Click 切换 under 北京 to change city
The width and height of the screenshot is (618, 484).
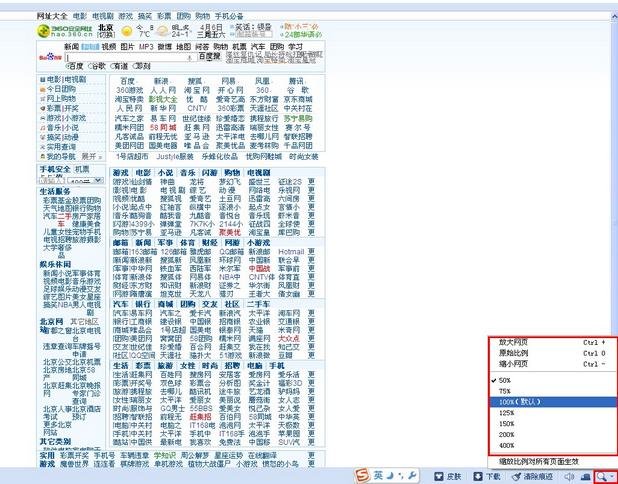106,35
